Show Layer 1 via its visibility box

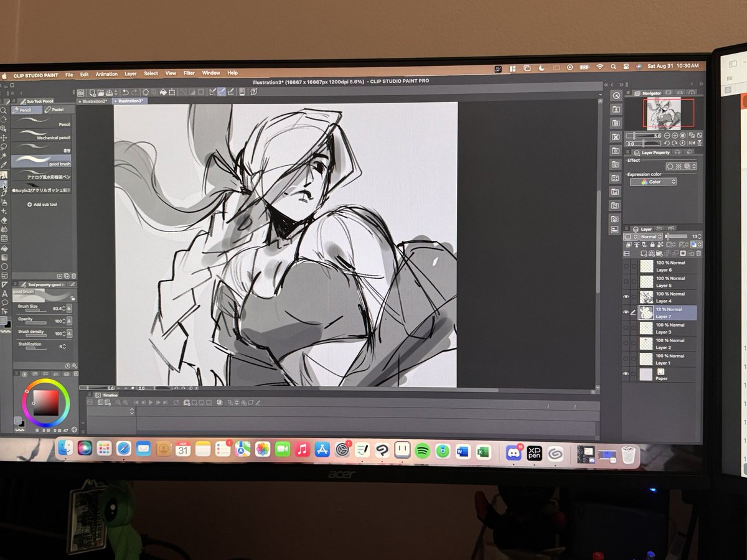(626, 360)
